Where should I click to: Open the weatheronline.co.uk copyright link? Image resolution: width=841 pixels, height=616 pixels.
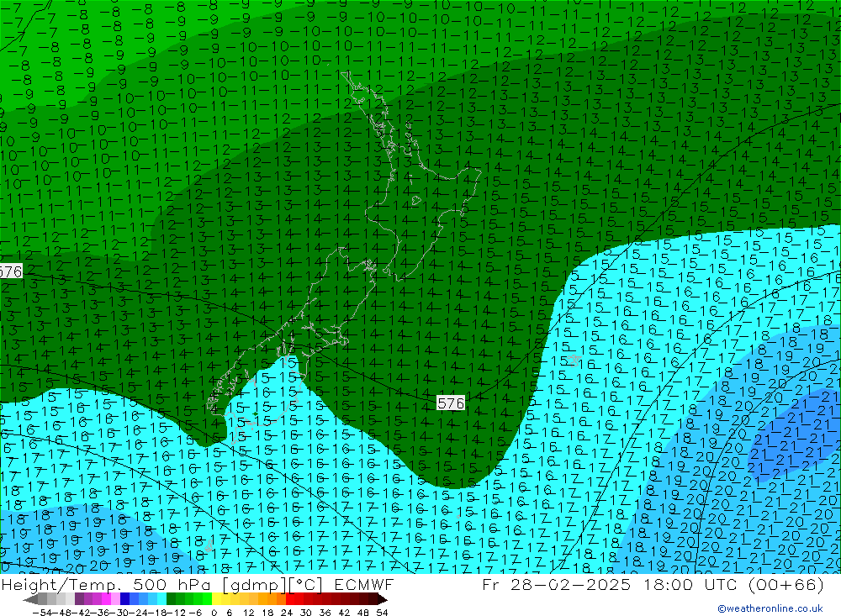770,608
